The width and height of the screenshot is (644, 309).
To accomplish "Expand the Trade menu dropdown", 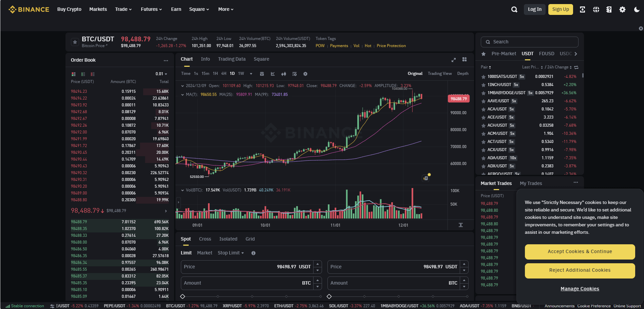I will 123,9.
